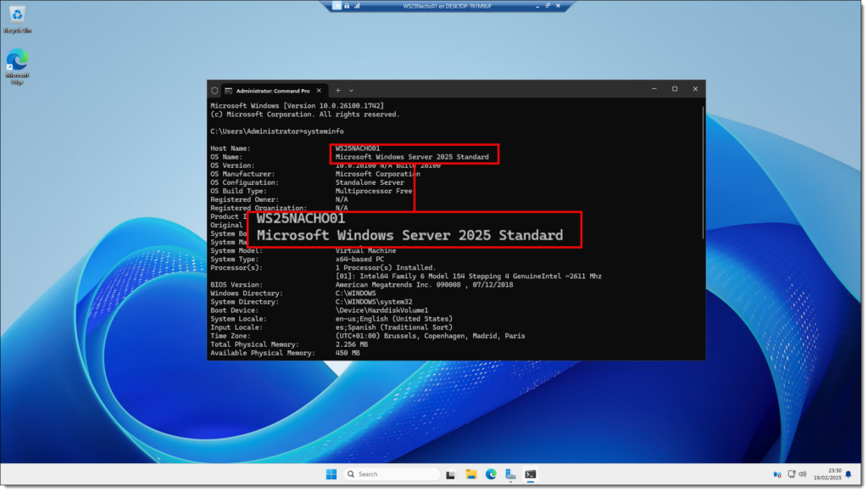The width and height of the screenshot is (868, 492).
Task: Open Task View on the taskbar
Action: point(452,475)
